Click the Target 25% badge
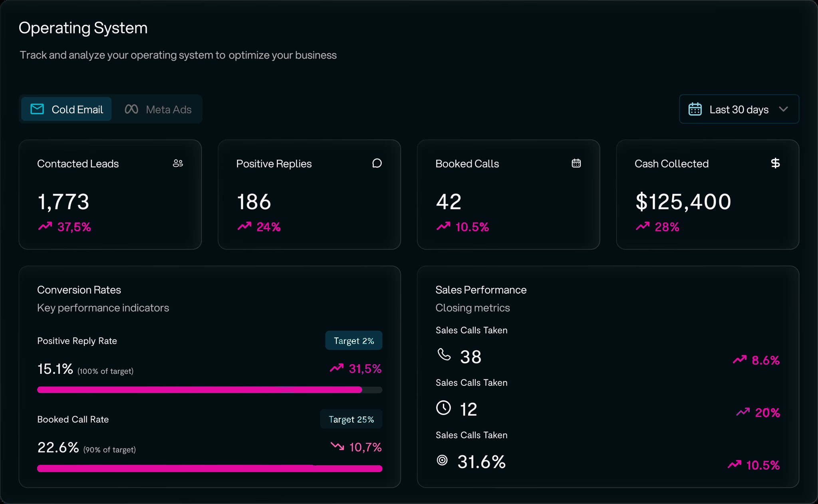This screenshot has width=818, height=504. (351, 419)
